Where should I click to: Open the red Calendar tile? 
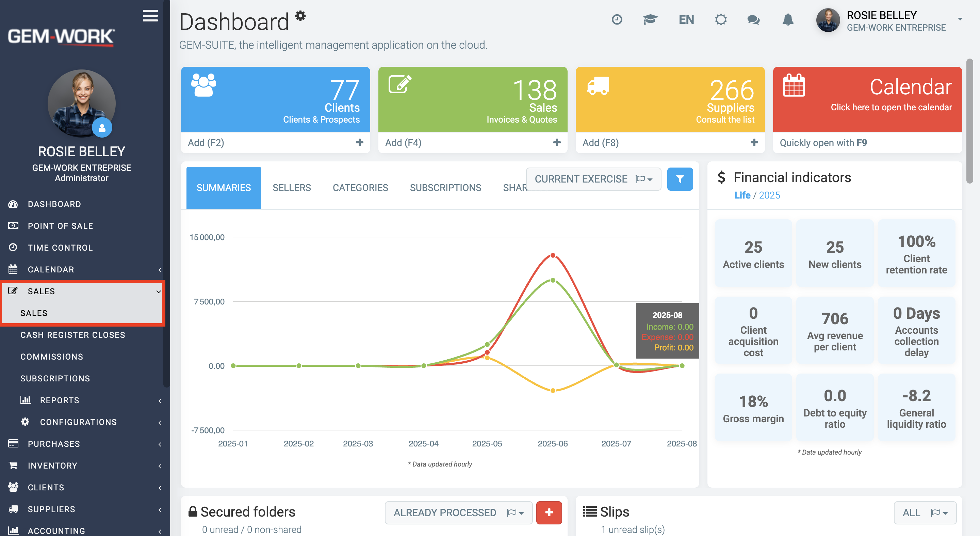tap(867, 99)
